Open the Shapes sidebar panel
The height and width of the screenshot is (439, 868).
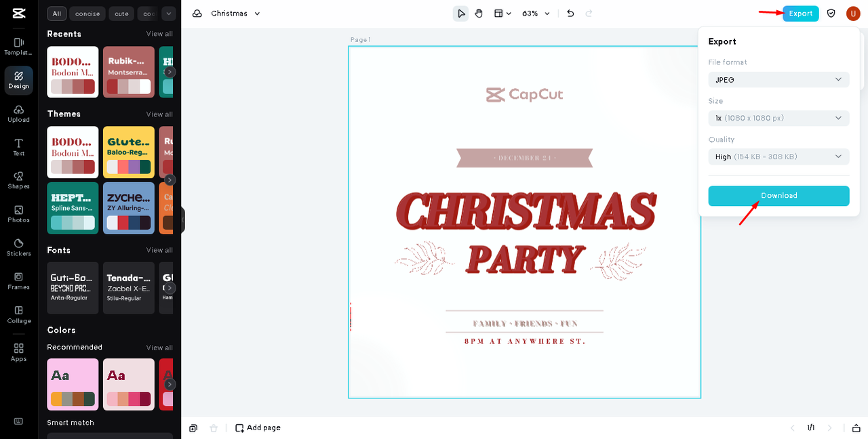19,180
